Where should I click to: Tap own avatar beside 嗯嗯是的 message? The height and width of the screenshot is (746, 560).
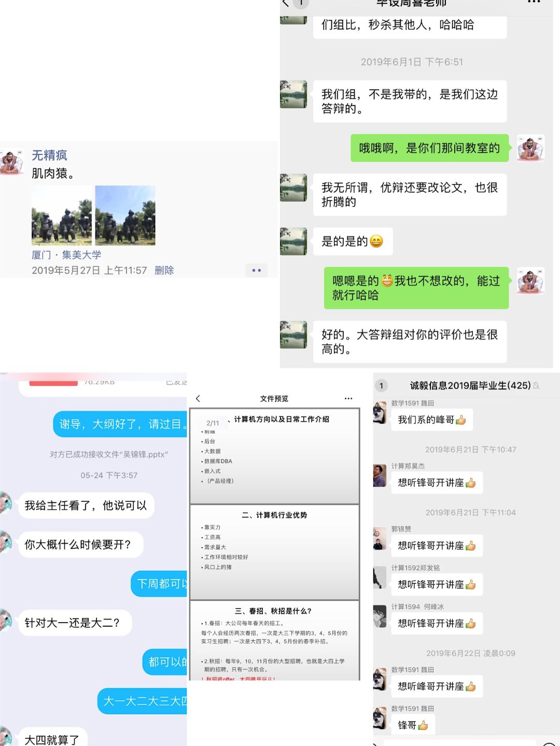(530, 281)
